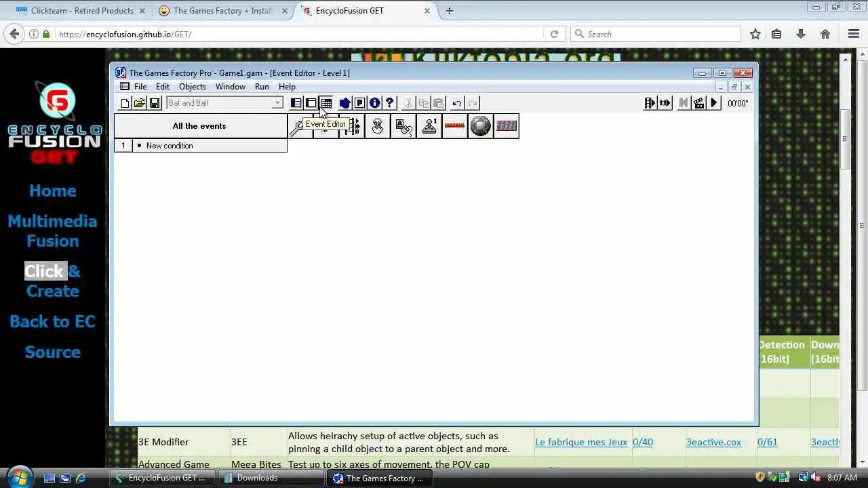The height and width of the screenshot is (488, 868).
Task: Click the Special conditions wrench icon
Action: tap(299, 126)
